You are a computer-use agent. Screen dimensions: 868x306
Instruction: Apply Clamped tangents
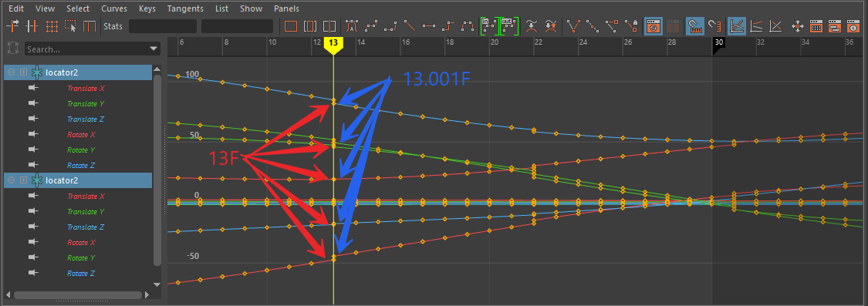391,25
